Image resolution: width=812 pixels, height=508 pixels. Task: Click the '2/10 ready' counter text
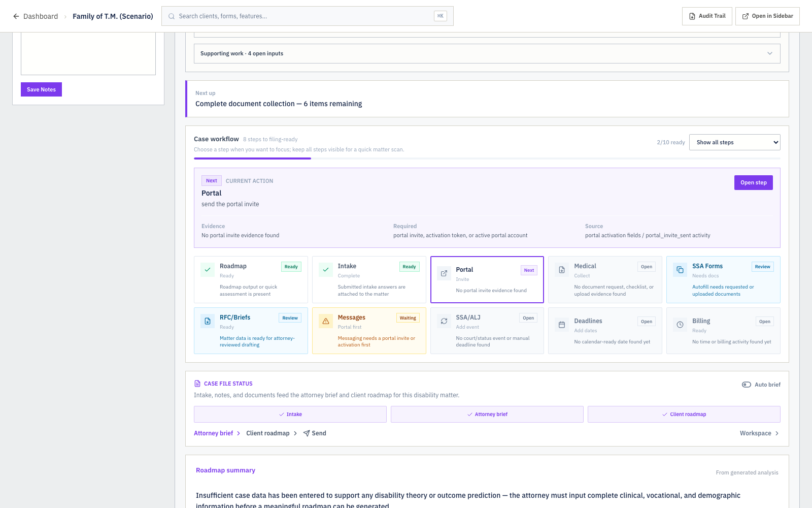[x=671, y=142]
